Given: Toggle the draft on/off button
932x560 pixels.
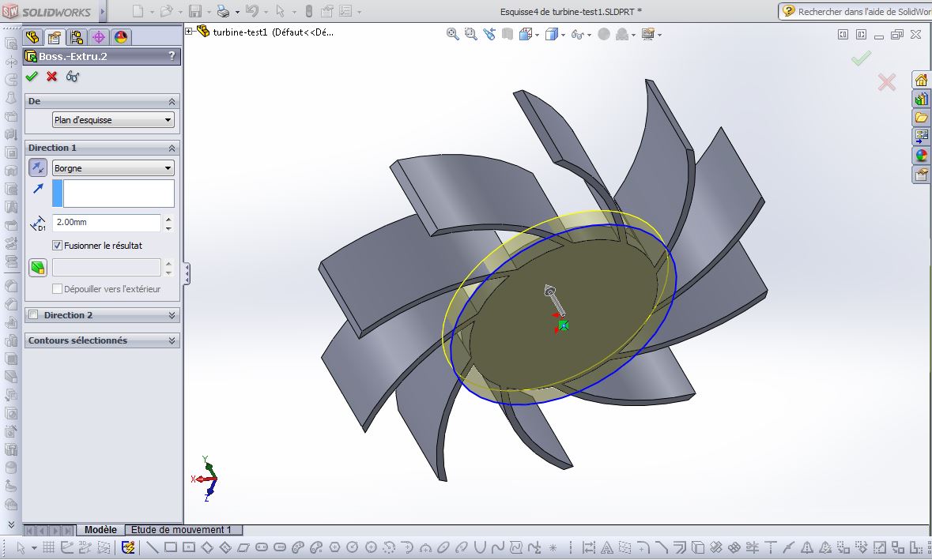Looking at the screenshot, I should click(x=38, y=267).
